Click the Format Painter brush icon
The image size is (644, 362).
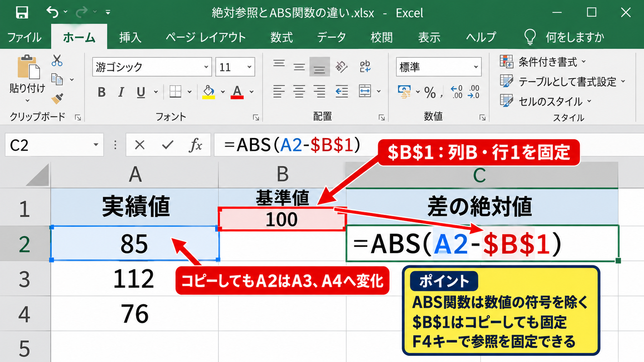pos(57,98)
